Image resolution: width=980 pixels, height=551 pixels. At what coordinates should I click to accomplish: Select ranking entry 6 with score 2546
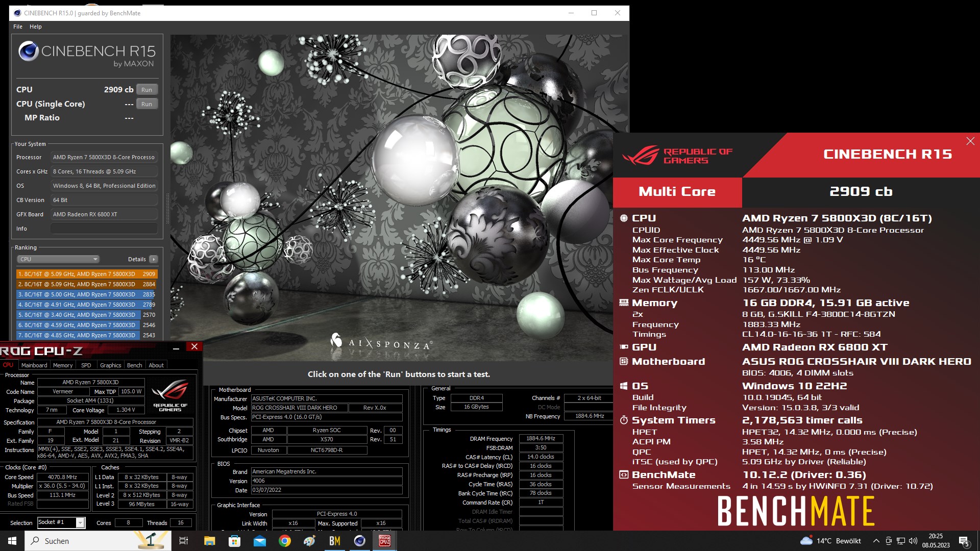[86, 325]
